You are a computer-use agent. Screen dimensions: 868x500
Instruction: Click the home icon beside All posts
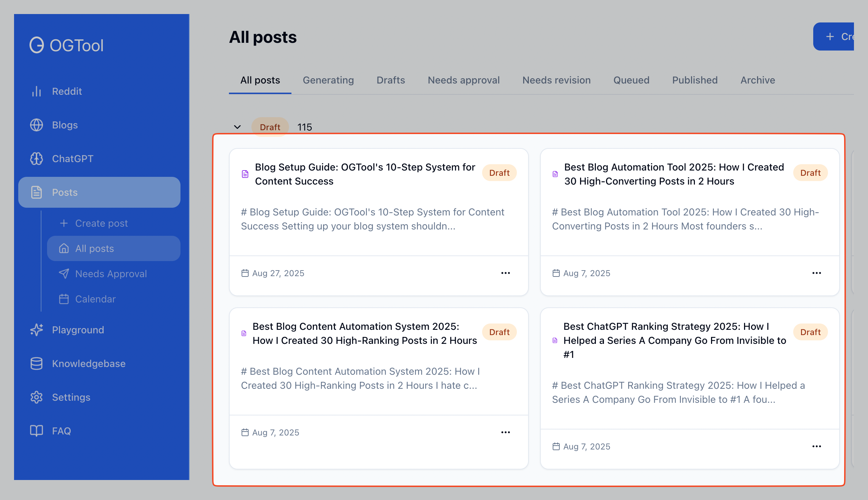point(64,248)
